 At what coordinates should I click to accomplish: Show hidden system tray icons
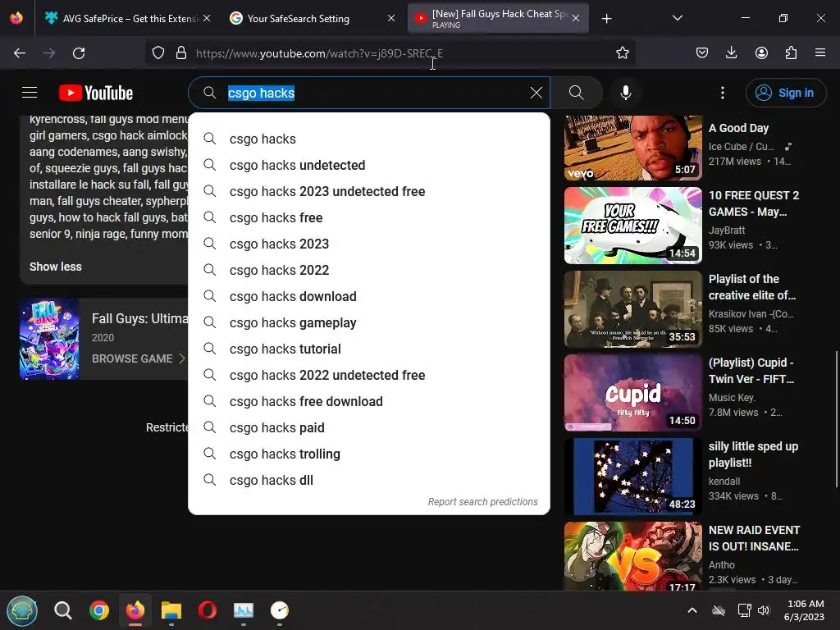click(x=692, y=610)
